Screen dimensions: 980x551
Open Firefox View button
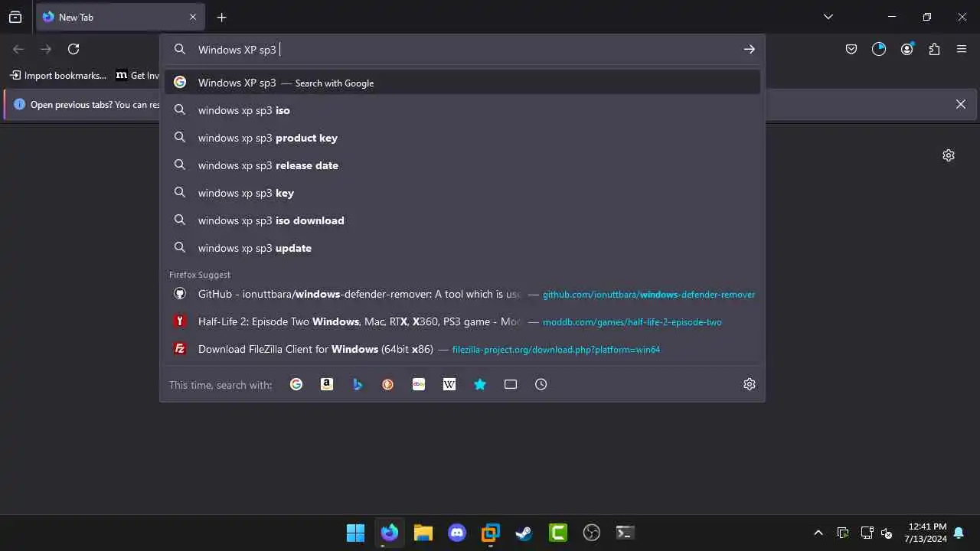(x=15, y=17)
